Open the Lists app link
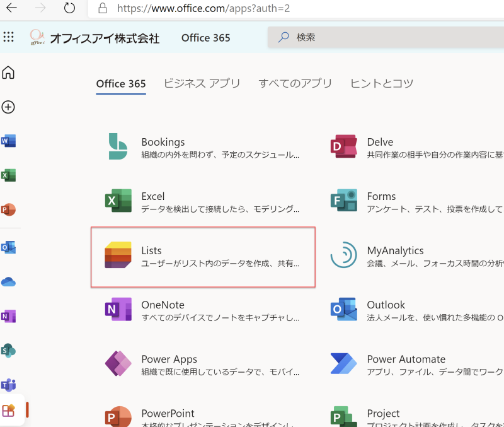 [151, 250]
